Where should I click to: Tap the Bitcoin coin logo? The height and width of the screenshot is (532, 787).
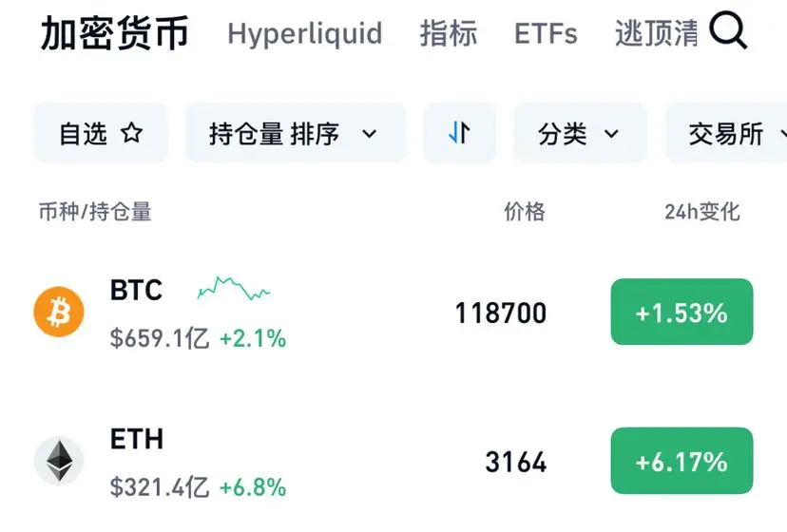click(x=59, y=312)
